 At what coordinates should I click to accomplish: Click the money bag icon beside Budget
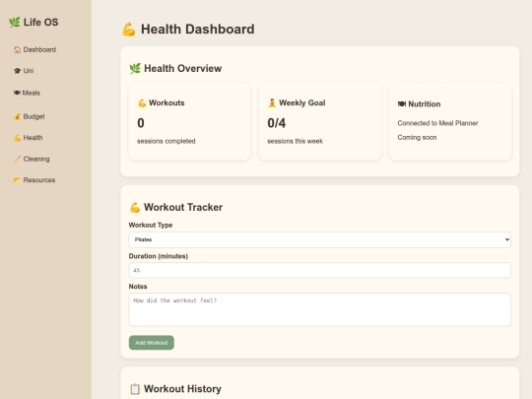[18, 116]
